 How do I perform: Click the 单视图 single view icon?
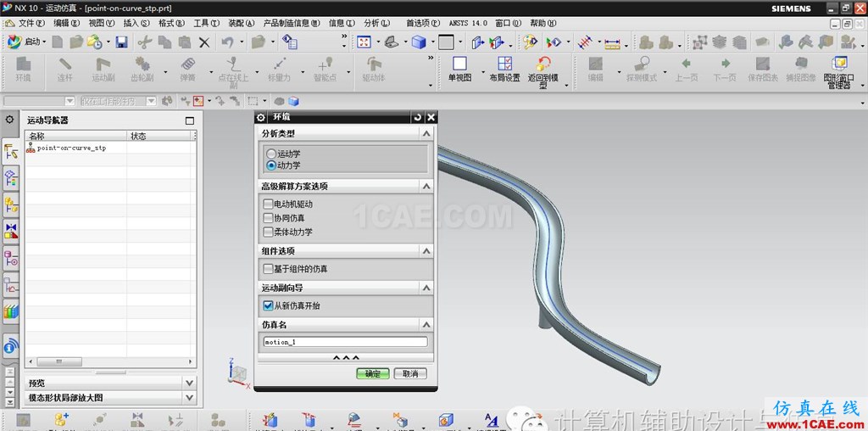(460, 70)
